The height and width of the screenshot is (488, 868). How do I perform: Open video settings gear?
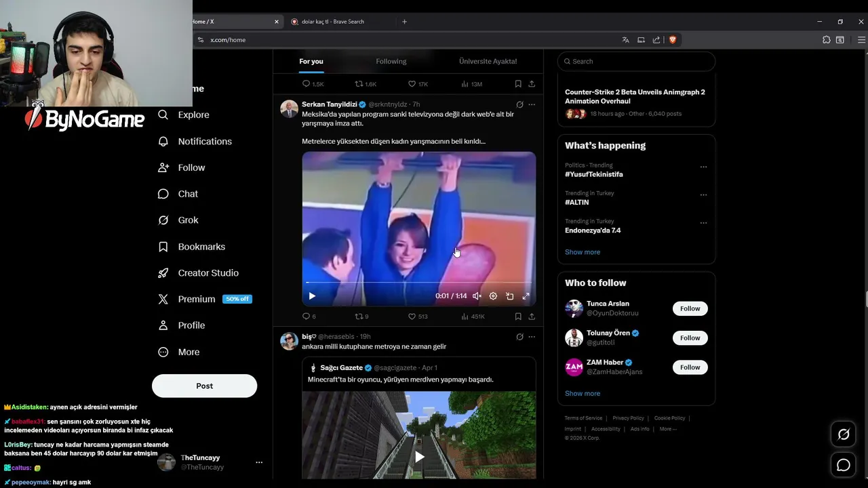click(x=493, y=296)
